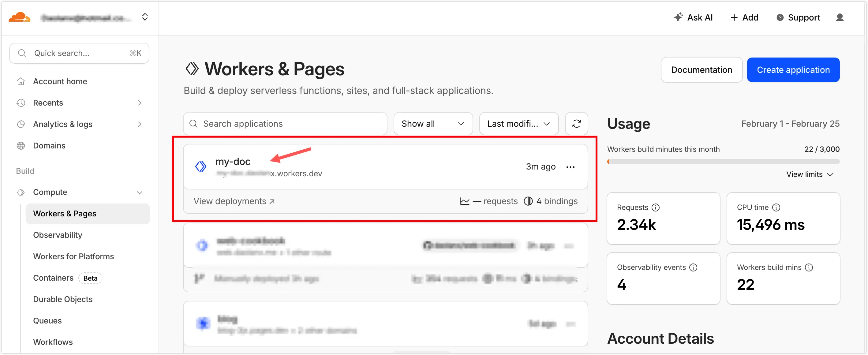This screenshot has width=868, height=355.
Task: Collapse the Compute sidebar section
Action: (140, 192)
